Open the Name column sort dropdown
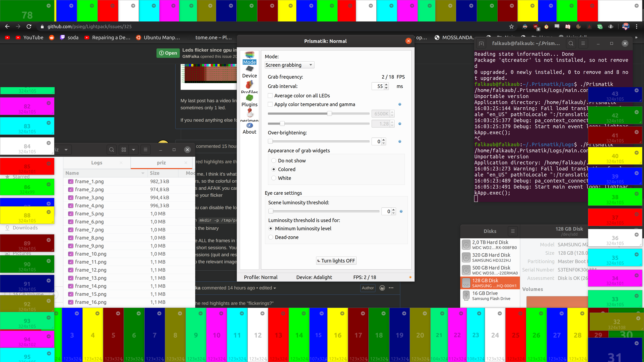This screenshot has width=644, height=362. coord(143,173)
